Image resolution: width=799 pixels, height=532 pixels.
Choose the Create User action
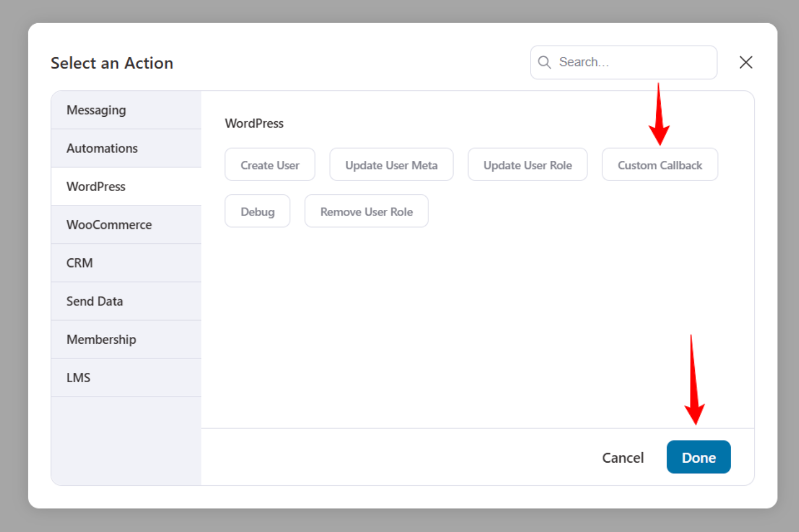point(270,165)
